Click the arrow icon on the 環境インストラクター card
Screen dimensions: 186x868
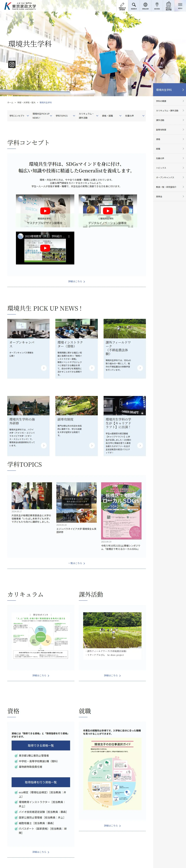pos(92,368)
